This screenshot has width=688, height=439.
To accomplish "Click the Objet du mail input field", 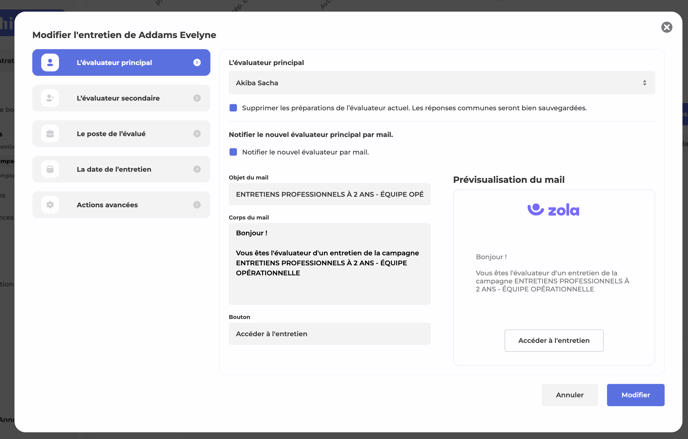I will pyautogui.click(x=329, y=194).
